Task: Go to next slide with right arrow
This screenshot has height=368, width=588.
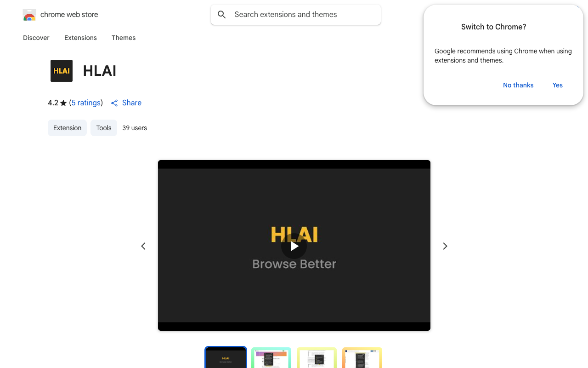Action: pos(445,246)
